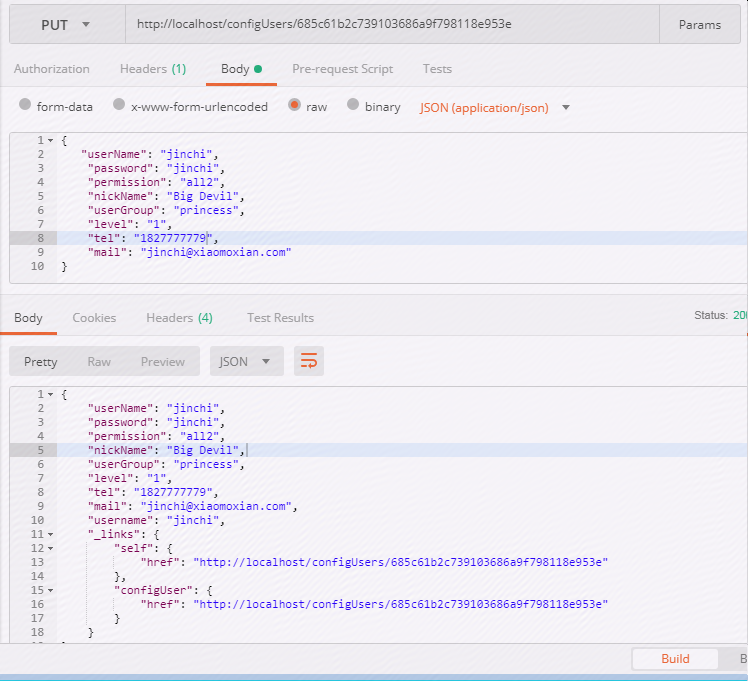Open the response JSON format dropdown
The height and width of the screenshot is (681, 748).
coord(247,361)
